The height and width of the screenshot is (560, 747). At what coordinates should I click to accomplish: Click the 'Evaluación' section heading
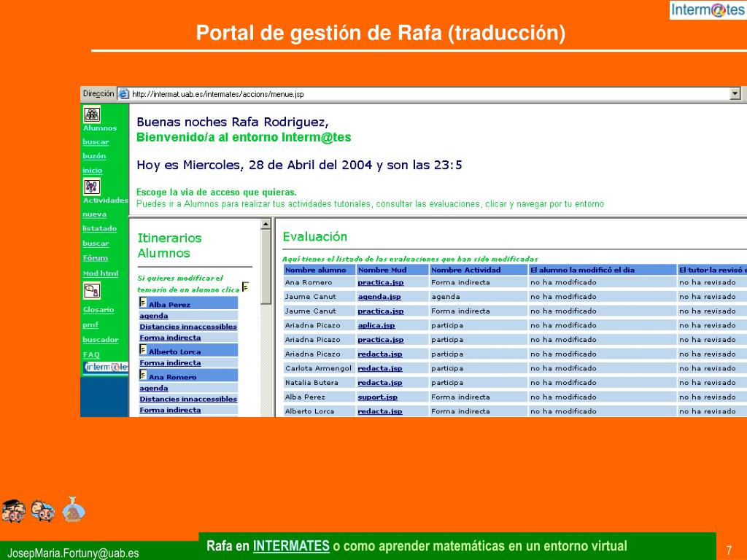coord(315,237)
